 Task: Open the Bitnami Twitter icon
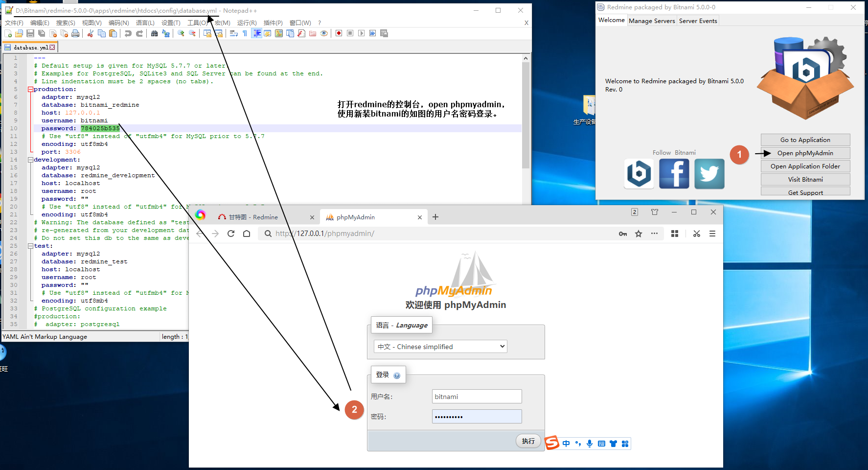pos(709,173)
